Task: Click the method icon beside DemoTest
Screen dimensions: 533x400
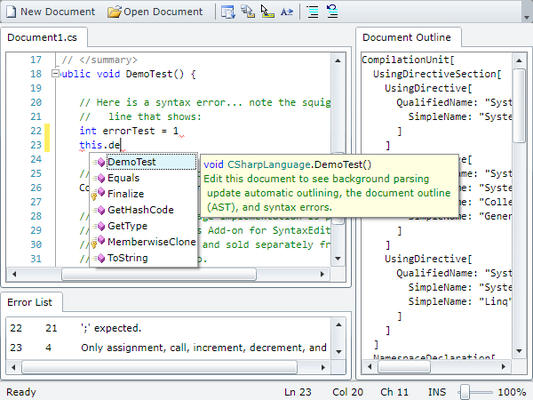Action: tap(100, 162)
